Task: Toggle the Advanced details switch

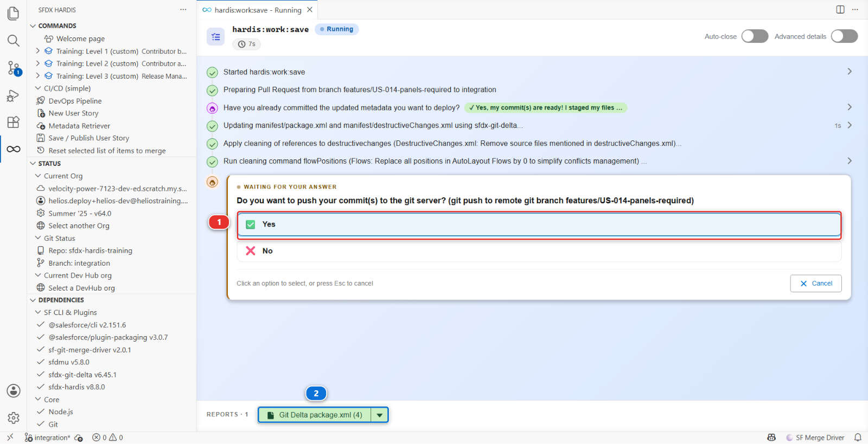Action: [844, 36]
